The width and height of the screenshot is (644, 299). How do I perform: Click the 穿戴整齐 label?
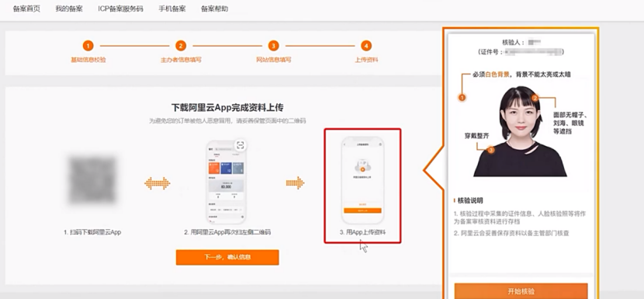[x=477, y=136]
